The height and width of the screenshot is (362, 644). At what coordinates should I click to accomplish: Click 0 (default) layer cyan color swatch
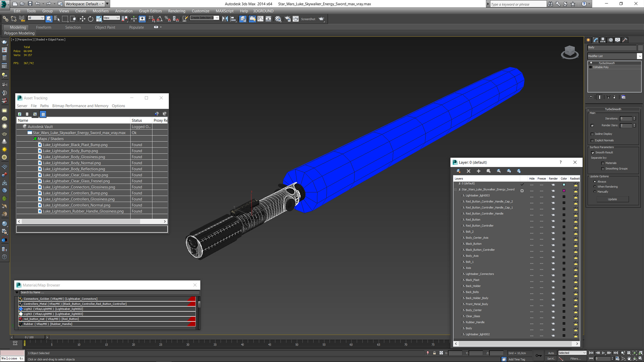click(564, 185)
